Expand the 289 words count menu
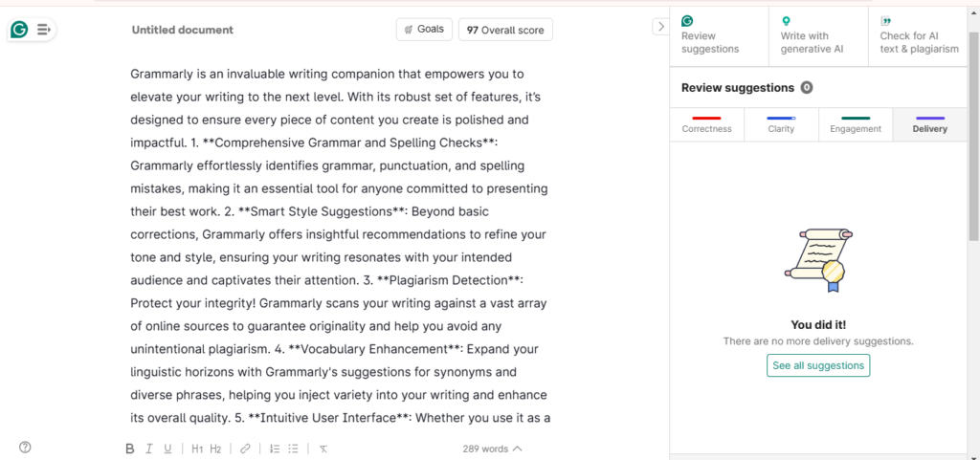 click(492, 449)
